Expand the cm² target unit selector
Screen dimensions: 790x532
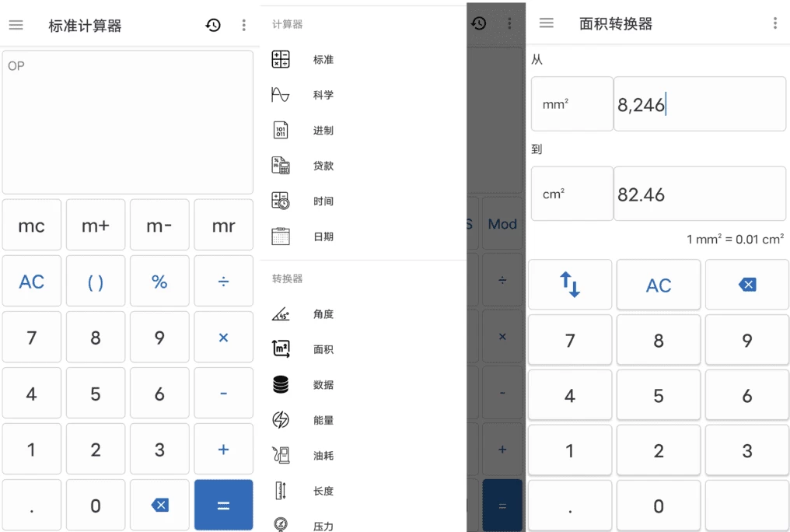tap(572, 194)
